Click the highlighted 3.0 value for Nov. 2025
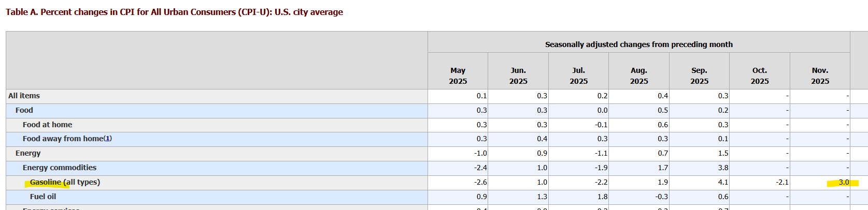The image size is (868, 210). 844,182
